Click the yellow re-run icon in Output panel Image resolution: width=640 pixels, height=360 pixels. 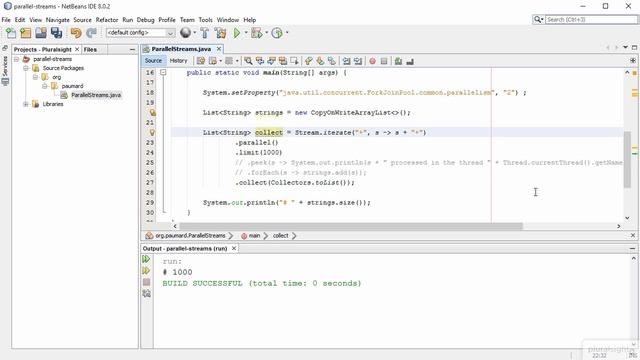click(x=146, y=271)
